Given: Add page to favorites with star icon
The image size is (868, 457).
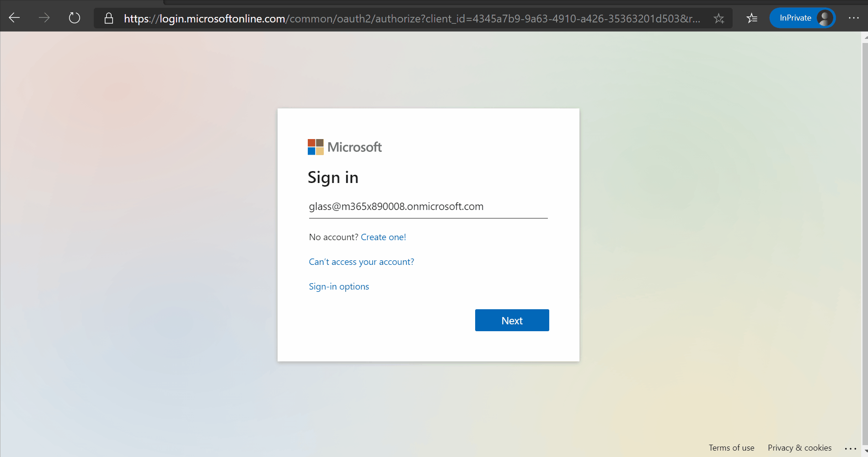Looking at the screenshot, I should (718, 18).
